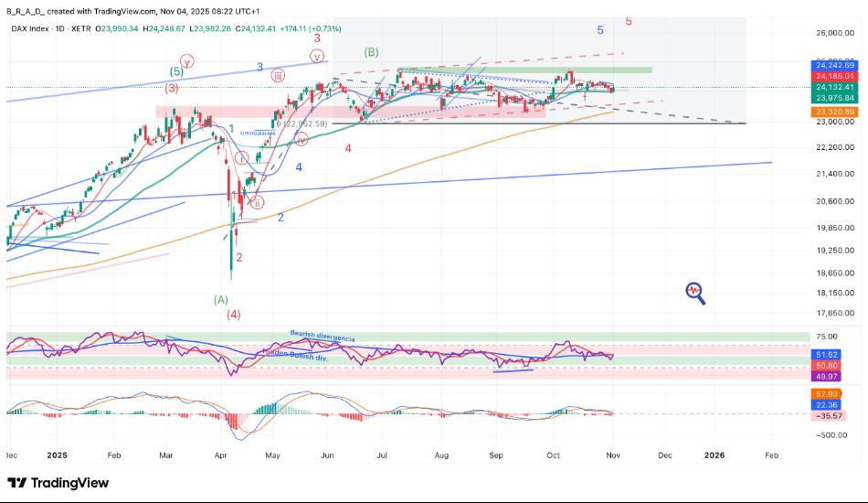Viewport: 868px width, 503px height.
Task: Select the circled 'i' wave marker
Action: (x=242, y=158)
